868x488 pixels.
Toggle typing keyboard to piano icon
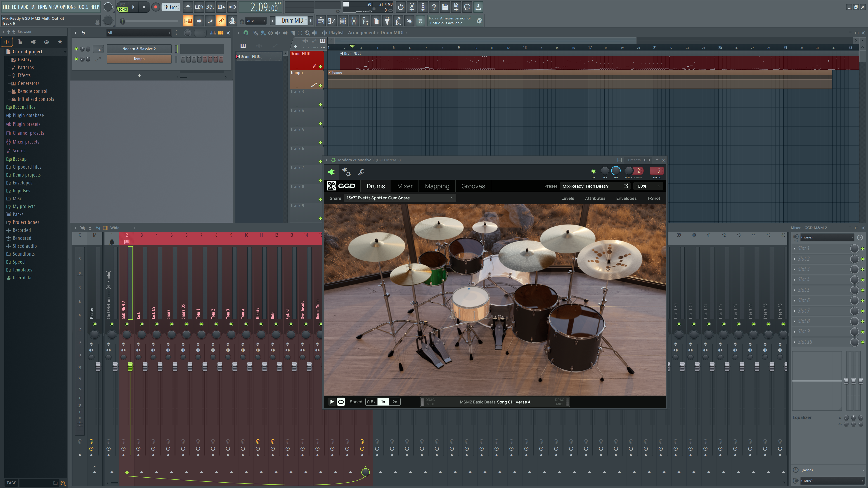pos(188,21)
